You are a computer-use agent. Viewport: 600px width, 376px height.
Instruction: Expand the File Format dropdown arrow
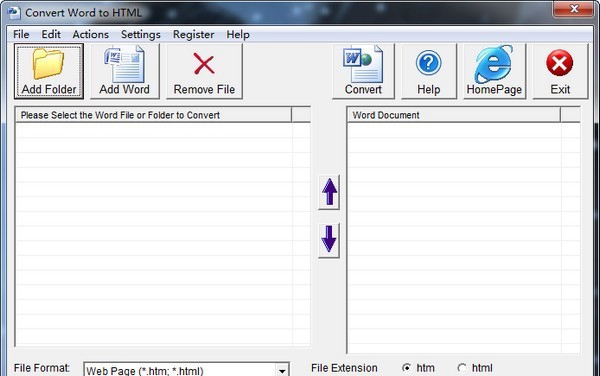tap(282, 371)
